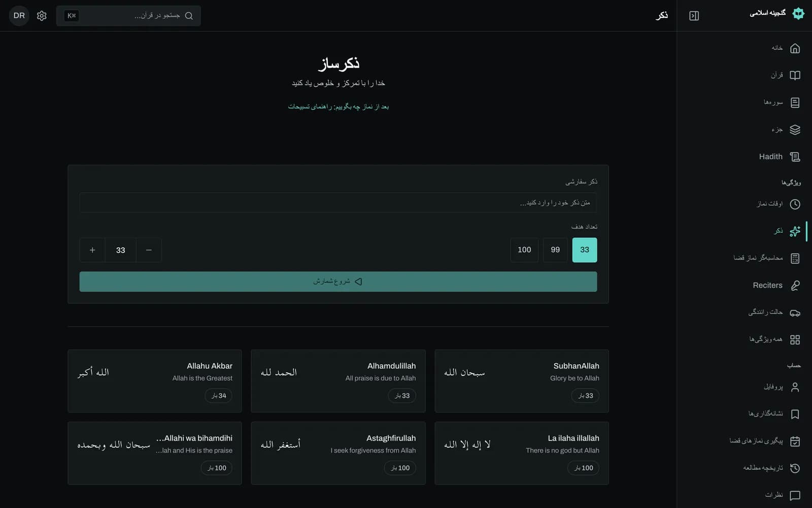Open the Quran (قرآن) book icon

[795, 75]
